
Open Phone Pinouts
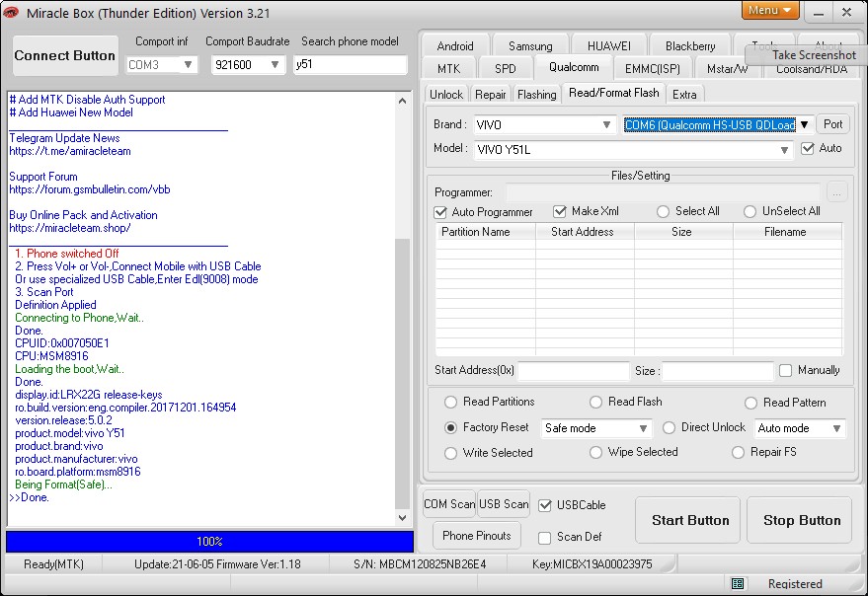click(x=477, y=535)
